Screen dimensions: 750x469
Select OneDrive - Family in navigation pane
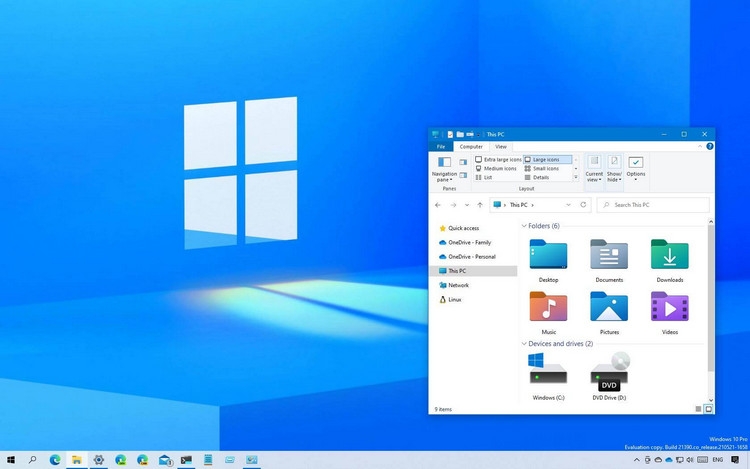pos(464,242)
